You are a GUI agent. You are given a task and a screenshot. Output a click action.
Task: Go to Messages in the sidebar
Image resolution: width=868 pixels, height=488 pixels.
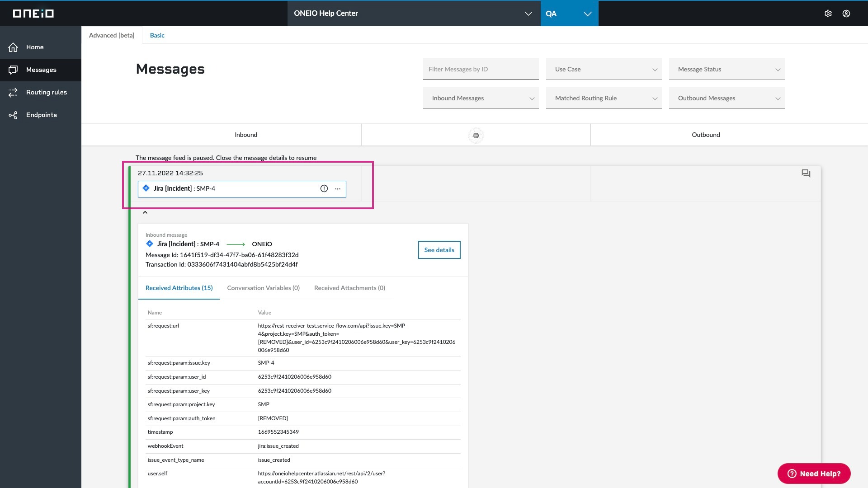pos(41,70)
